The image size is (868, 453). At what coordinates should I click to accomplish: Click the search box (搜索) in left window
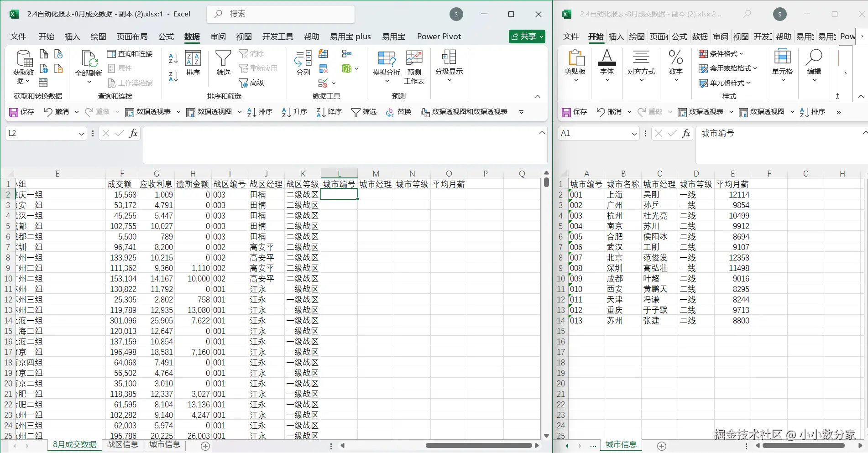281,14
